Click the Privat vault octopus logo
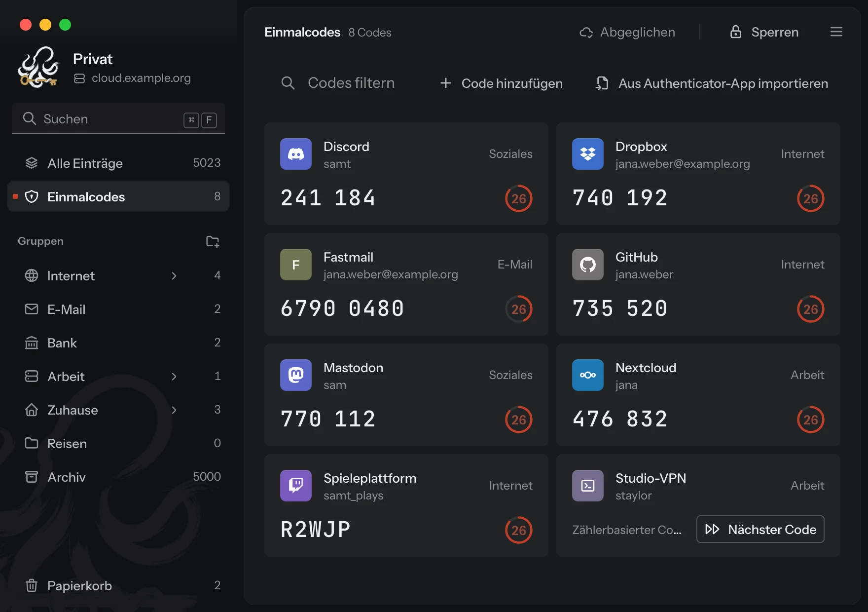 pyautogui.click(x=38, y=67)
